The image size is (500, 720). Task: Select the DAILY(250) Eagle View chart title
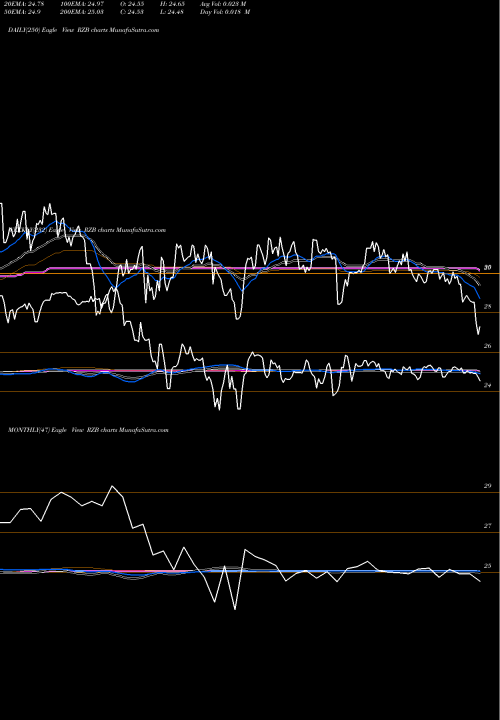coord(84,30)
